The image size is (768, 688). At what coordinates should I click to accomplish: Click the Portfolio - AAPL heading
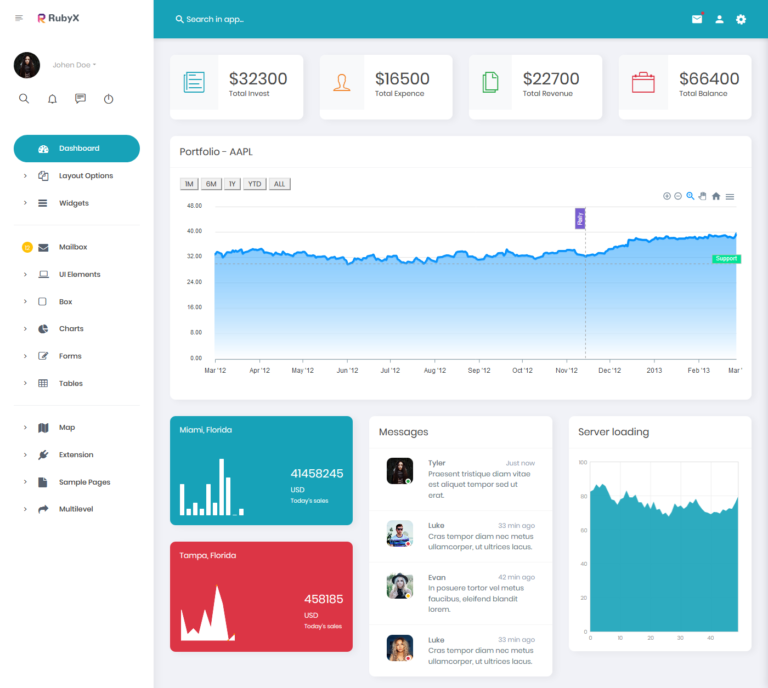pos(216,152)
